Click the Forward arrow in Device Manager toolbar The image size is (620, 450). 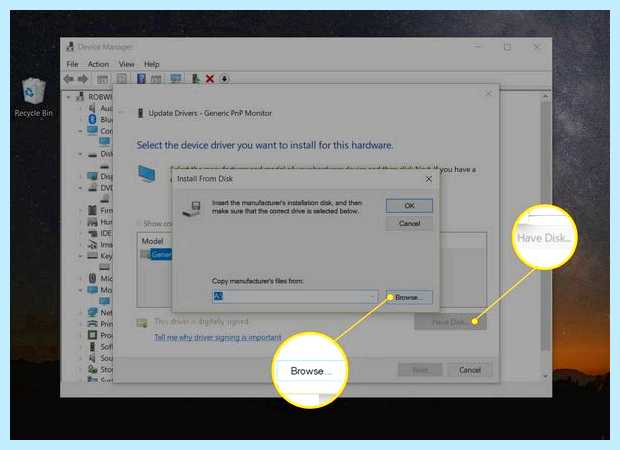[x=83, y=79]
